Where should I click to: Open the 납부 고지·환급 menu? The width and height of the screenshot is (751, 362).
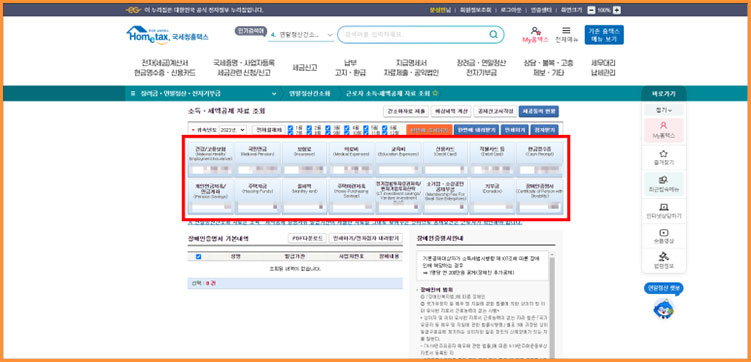tap(350, 68)
